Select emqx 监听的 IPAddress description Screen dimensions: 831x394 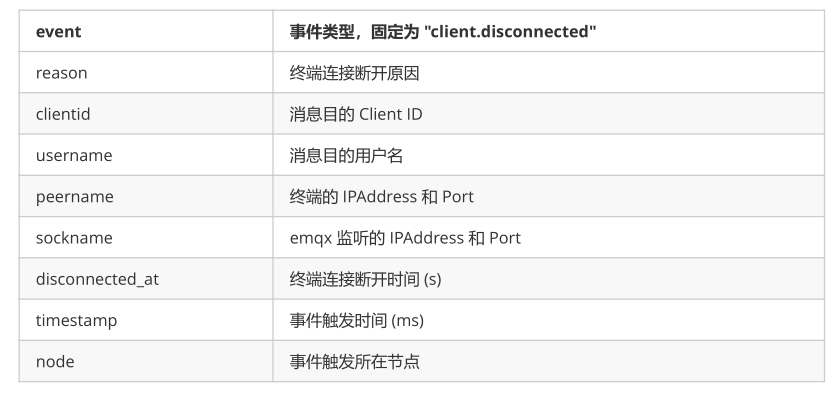pos(405,238)
